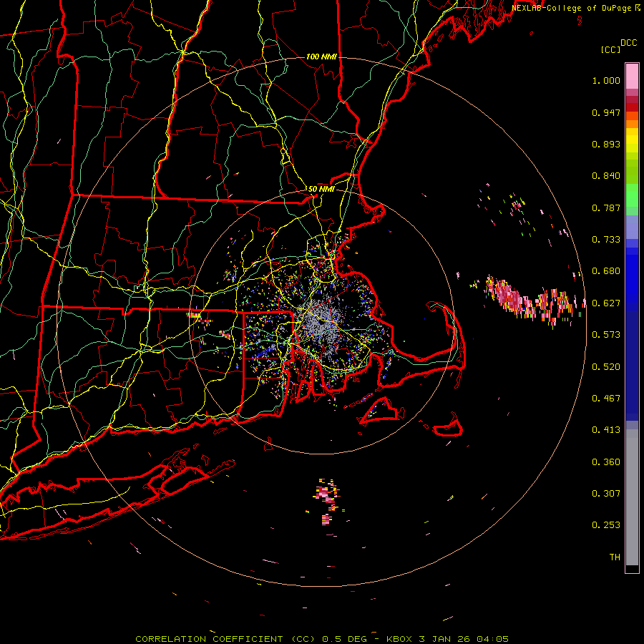644x644 pixels.
Task: Click the gray clutter at the radar center
Action: point(321,324)
